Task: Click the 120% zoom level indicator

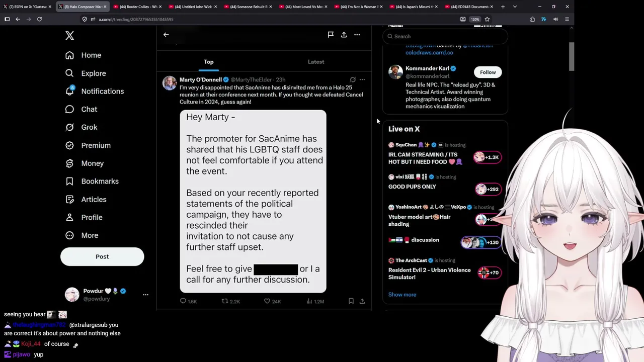Action: [475, 19]
